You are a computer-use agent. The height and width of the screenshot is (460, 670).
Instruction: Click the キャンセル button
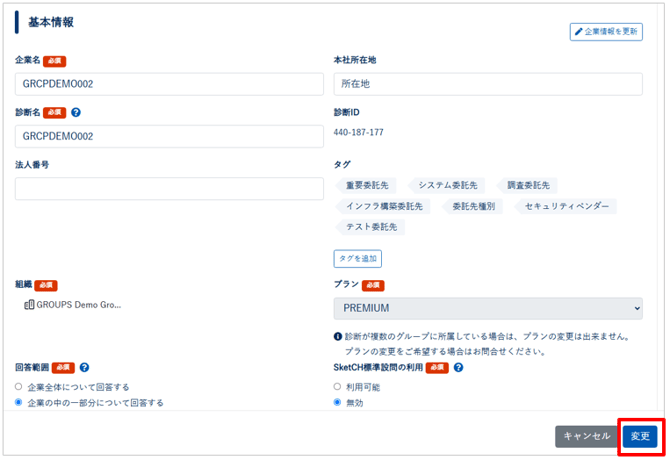587,437
